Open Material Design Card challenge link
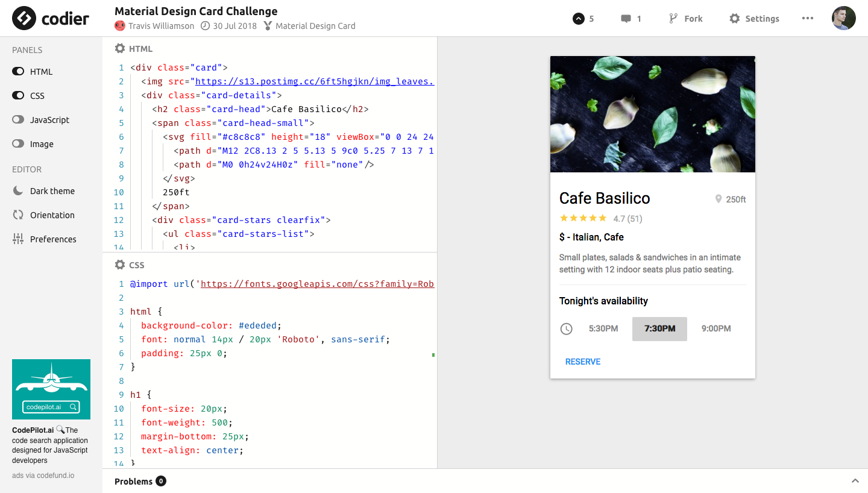Viewport: 868px width, 493px height. (315, 26)
